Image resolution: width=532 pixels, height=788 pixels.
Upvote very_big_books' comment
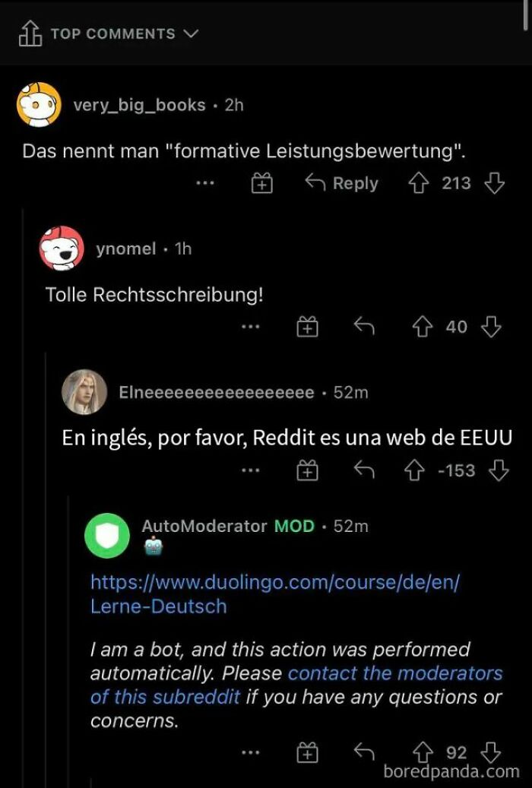pyautogui.click(x=419, y=183)
